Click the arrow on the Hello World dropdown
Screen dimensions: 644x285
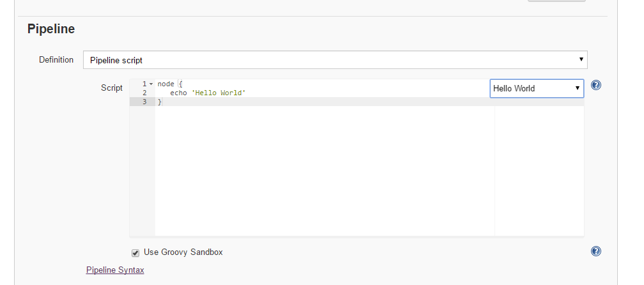(578, 88)
